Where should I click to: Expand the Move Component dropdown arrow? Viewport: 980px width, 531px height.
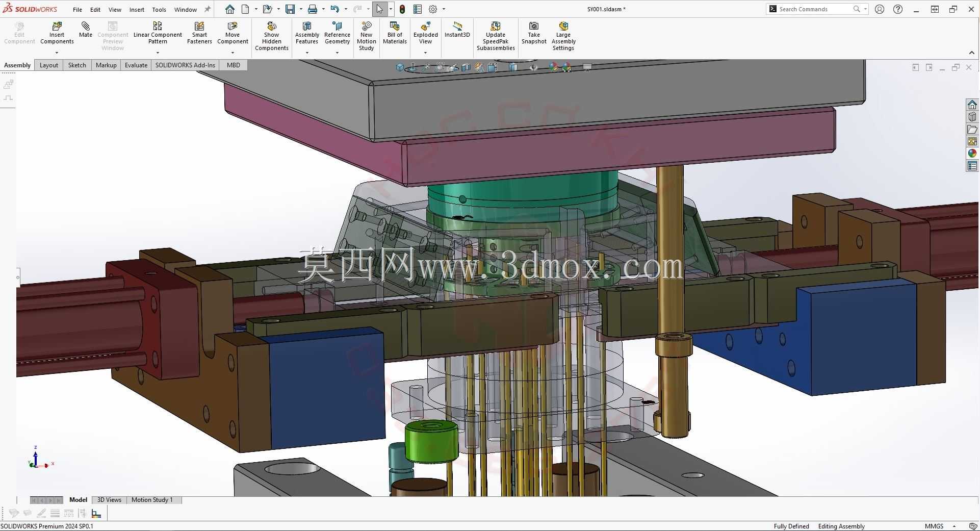(x=233, y=53)
